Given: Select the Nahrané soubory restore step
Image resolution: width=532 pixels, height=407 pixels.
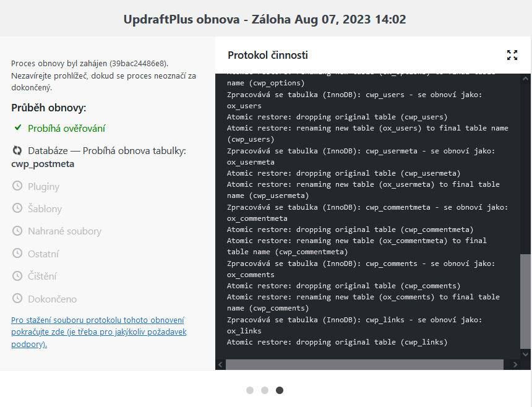Looking at the screenshot, I should click(x=64, y=231).
